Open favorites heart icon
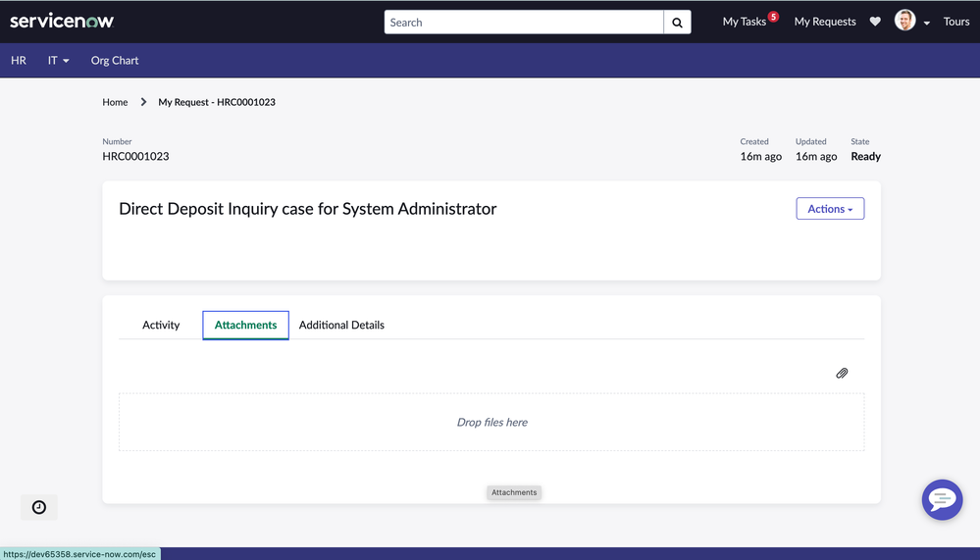The height and width of the screenshot is (560, 980). [875, 22]
